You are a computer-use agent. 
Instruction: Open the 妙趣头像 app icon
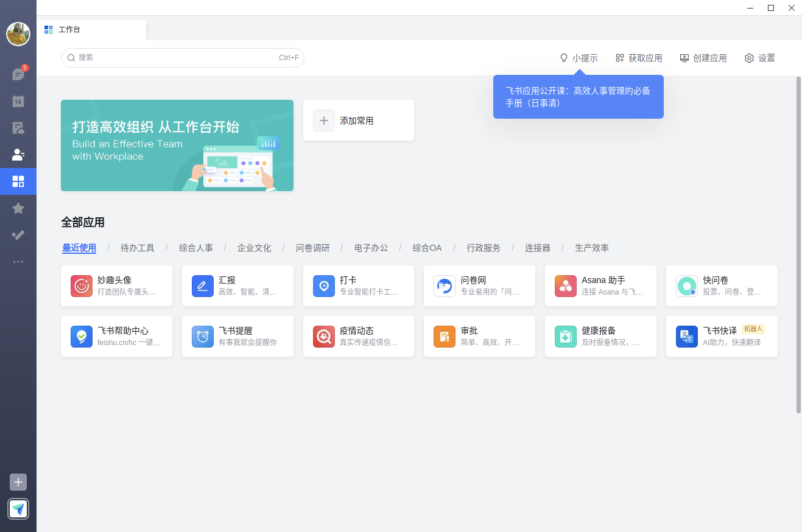[x=82, y=286]
